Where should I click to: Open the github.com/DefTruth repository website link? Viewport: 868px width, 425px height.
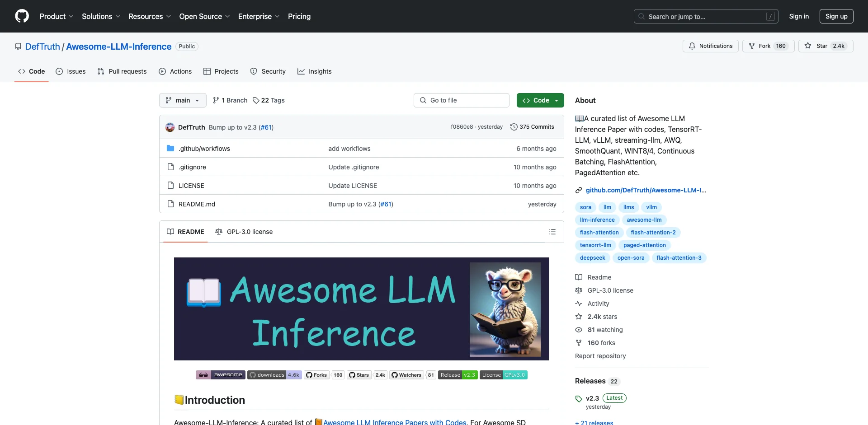646,190
